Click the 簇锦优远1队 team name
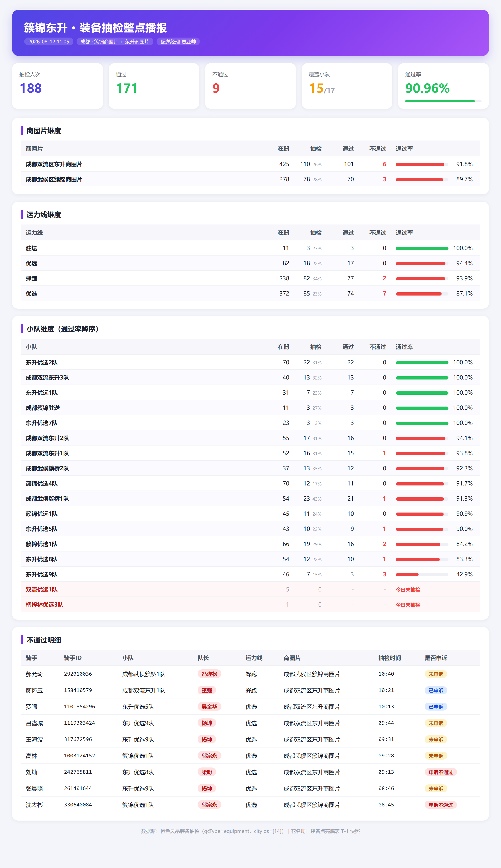The width and height of the screenshot is (501, 868). 42,514
